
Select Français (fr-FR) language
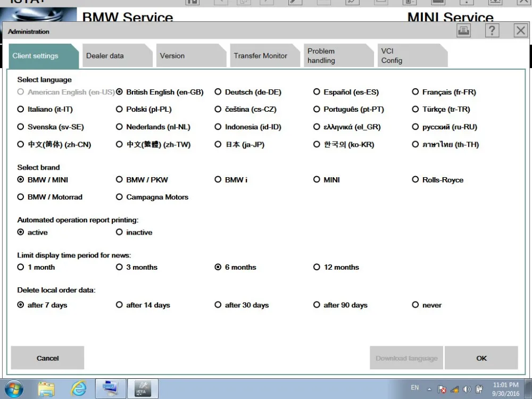point(444,92)
